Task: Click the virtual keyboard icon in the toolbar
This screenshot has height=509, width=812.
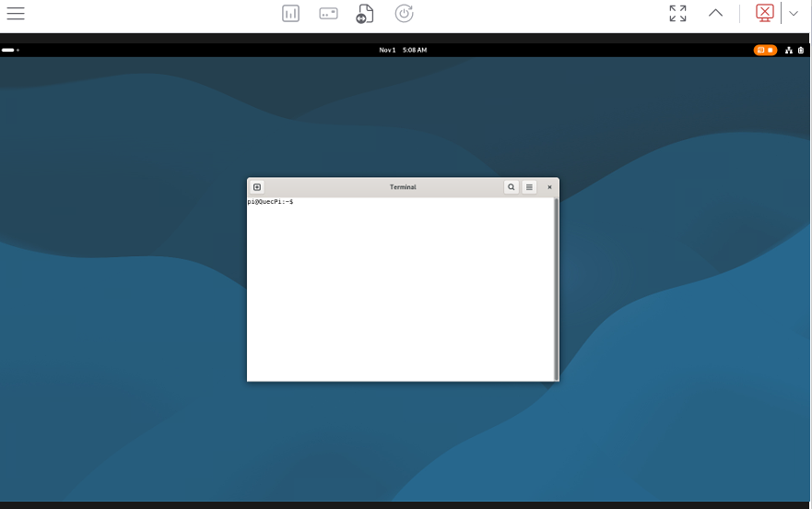Action: click(x=328, y=14)
